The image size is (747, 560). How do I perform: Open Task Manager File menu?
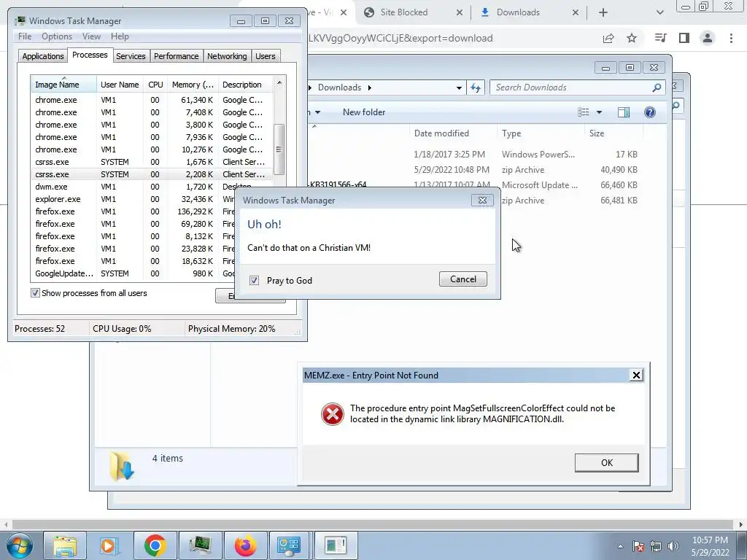25,36
